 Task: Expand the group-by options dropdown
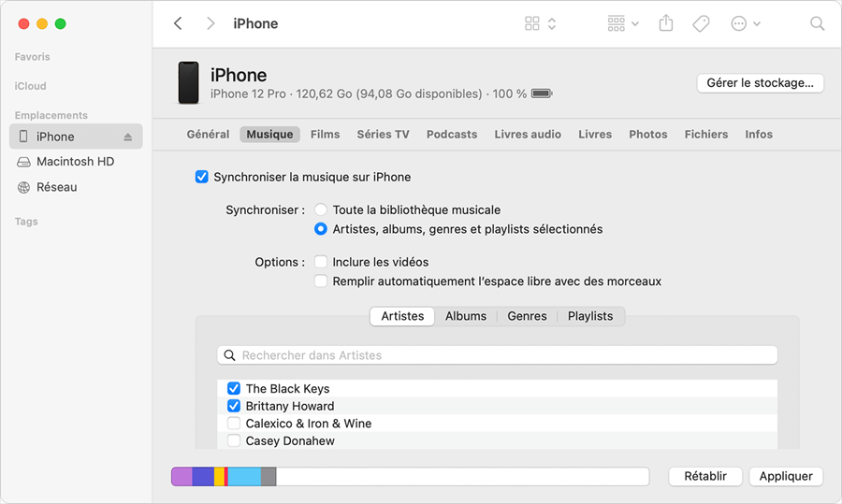point(622,24)
